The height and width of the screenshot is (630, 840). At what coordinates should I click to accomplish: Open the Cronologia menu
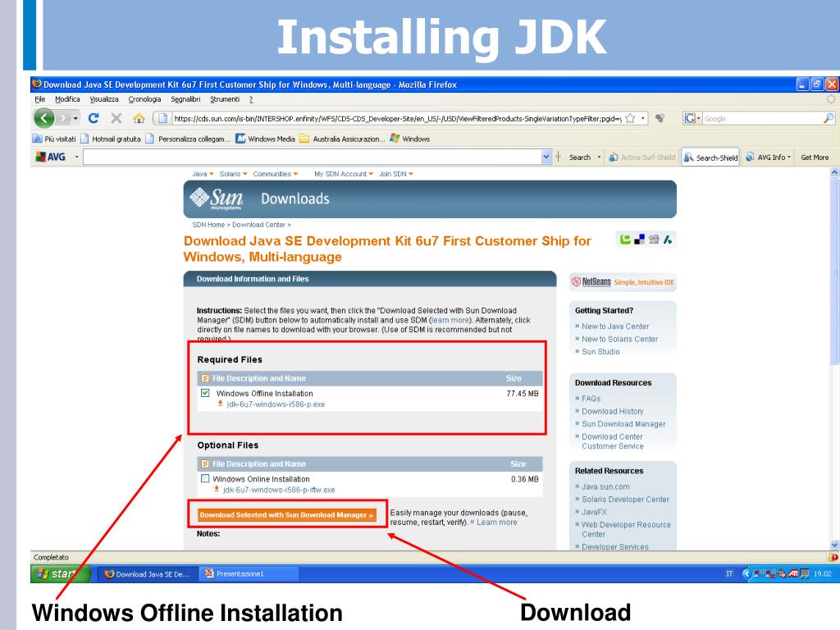coord(144,99)
